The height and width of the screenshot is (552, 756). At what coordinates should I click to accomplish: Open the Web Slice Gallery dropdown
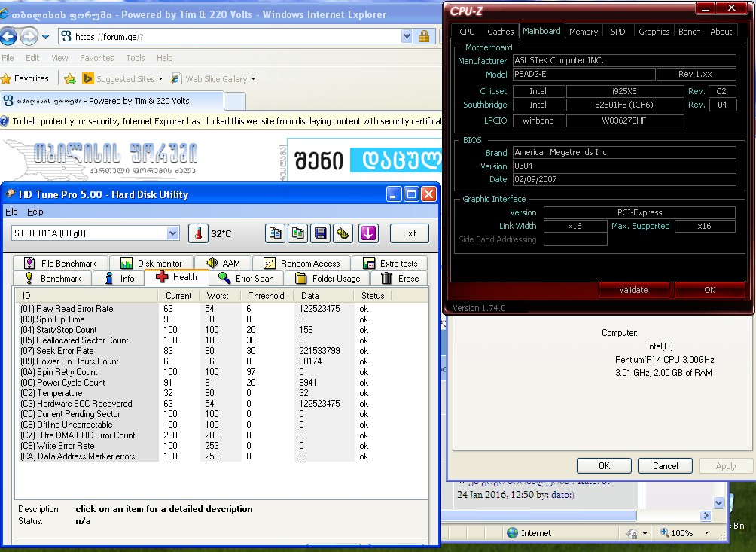(253, 79)
